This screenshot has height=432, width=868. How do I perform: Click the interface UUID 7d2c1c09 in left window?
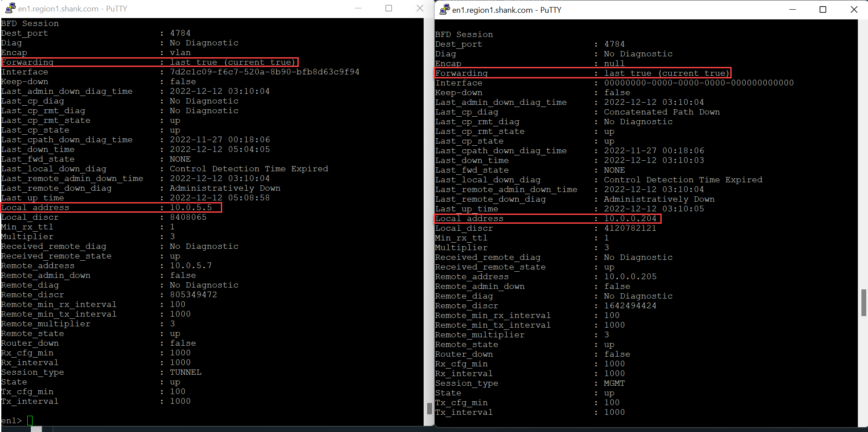click(x=264, y=72)
